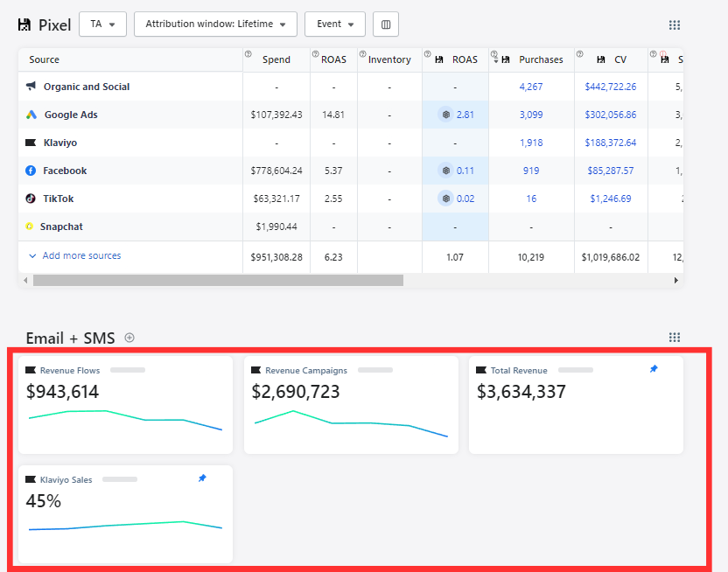728x572 pixels.
Task: Open the Event dropdown
Action: click(x=335, y=24)
